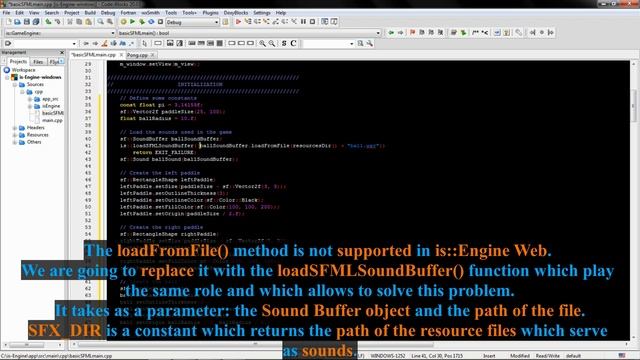The image size is (640, 360).
Task: Click the green Run icon
Action: click(x=132, y=22)
